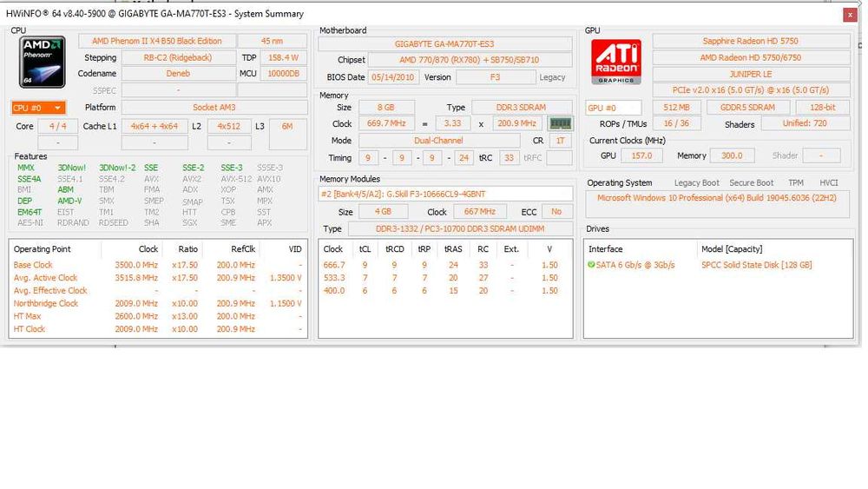Viewport: 868px width, 489px height.
Task: Click the module type DDR3-1332 / PC3-10700 field
Action: (x=460, y=228)
